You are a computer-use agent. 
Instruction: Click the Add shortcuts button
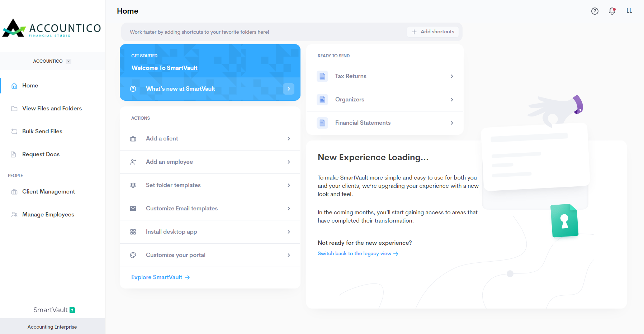433,32
